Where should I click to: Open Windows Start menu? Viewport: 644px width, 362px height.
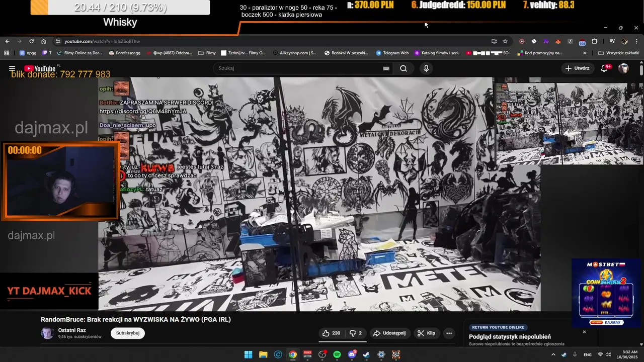coord(248,354)
